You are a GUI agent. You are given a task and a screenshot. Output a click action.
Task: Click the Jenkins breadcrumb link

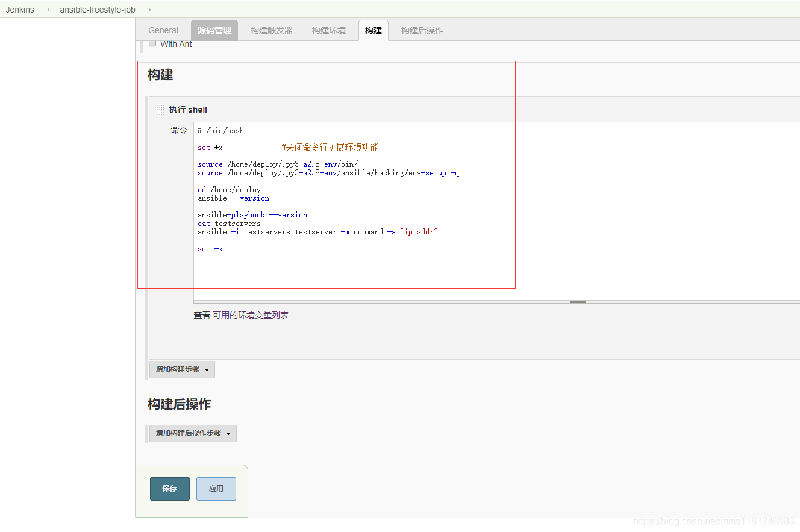tap(20, 10)
